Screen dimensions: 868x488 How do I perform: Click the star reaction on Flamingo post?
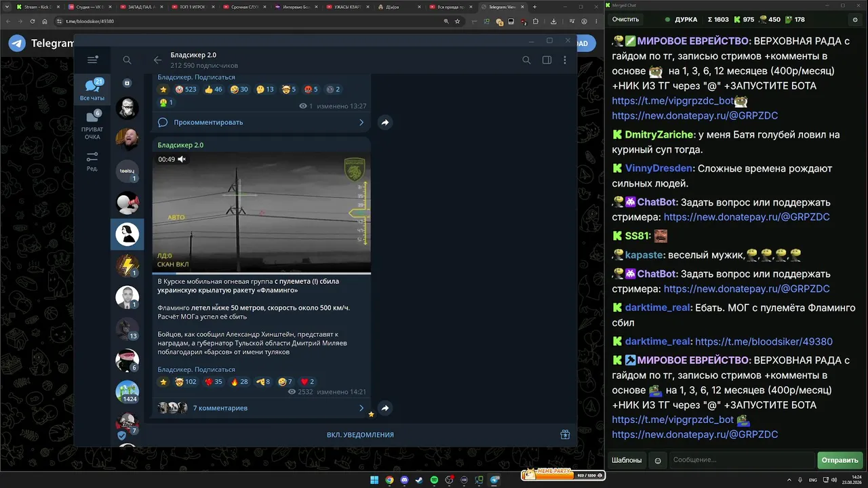pyautogui.click(x=163, y=382)
